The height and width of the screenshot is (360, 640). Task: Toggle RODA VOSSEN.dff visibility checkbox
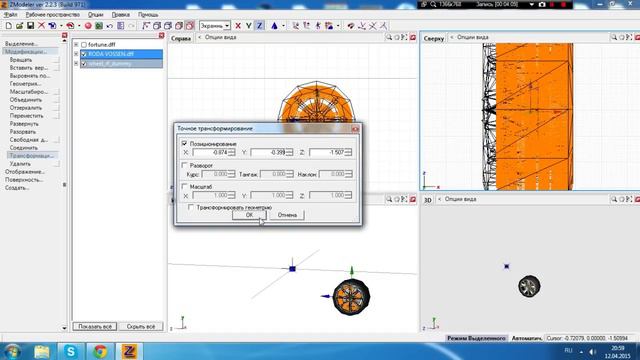click(84, 54)
